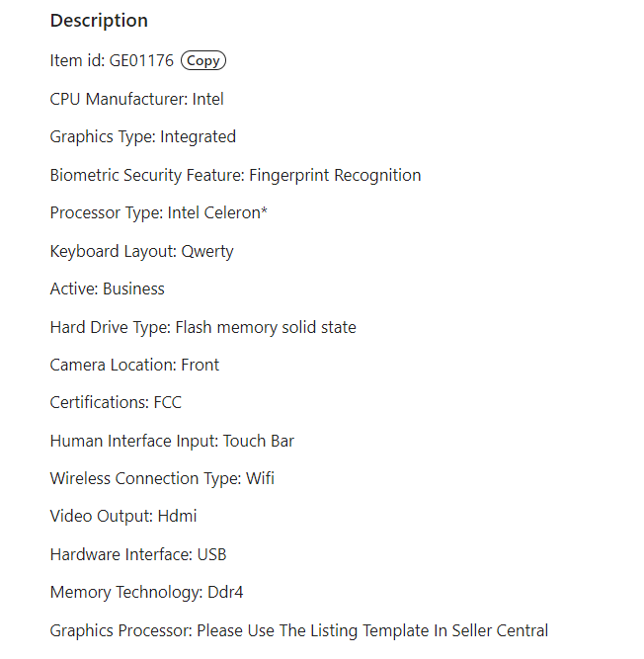Viewport: 644px width, 659px height.
Task: Click the item id value GE01176
Action: 141,61
